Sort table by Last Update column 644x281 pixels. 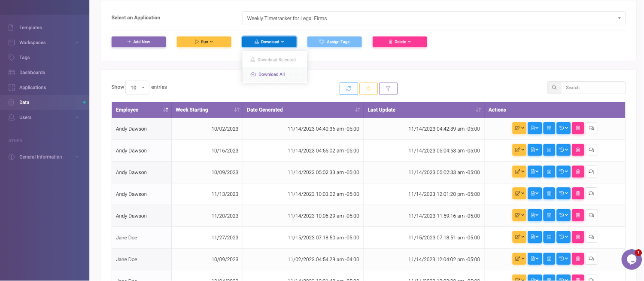click(x=424, y=110)
